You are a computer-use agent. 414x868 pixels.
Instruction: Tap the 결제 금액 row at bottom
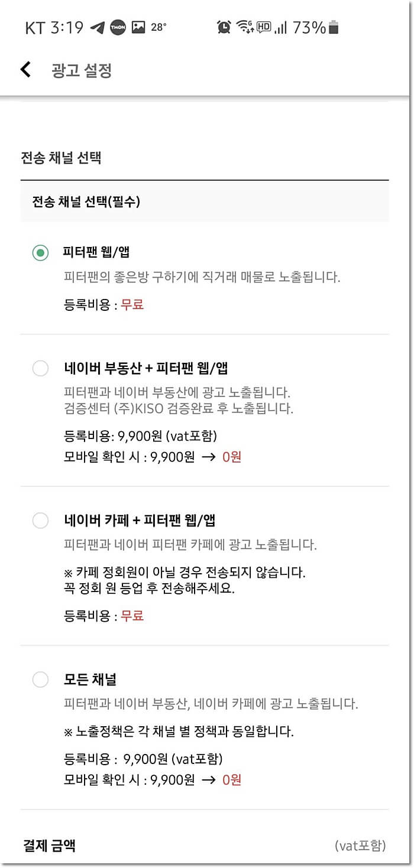[48, 846]
